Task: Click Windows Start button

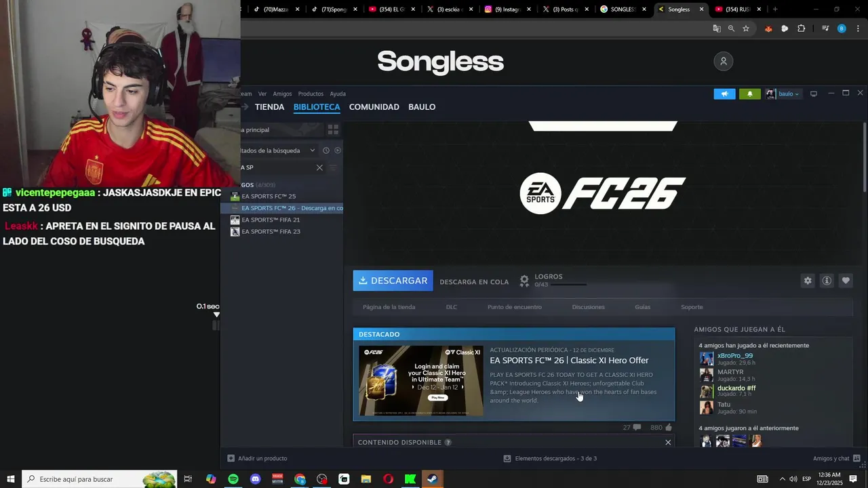Action: 11,479
